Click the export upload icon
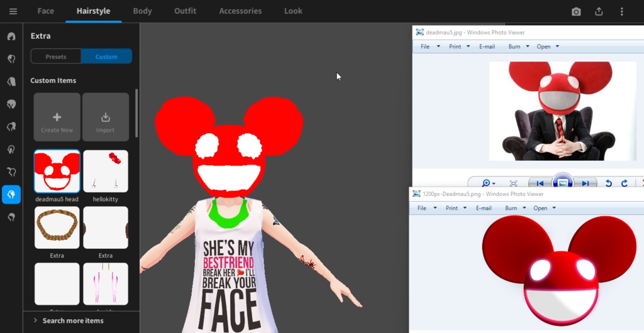Viewport: 644px width, 333px height. tap(599, 11)
